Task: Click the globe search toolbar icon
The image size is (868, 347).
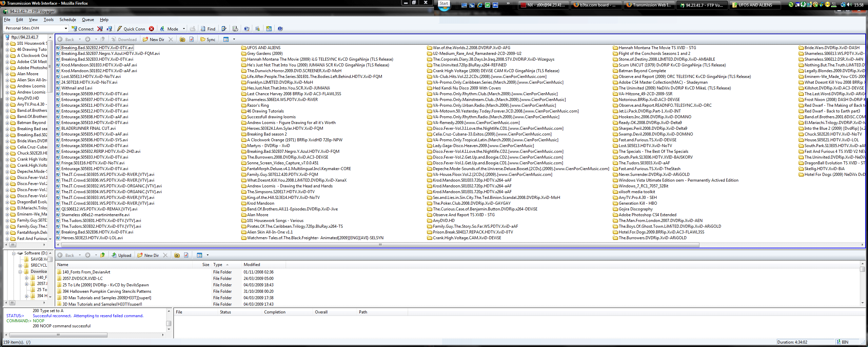Action: [247, 29]
